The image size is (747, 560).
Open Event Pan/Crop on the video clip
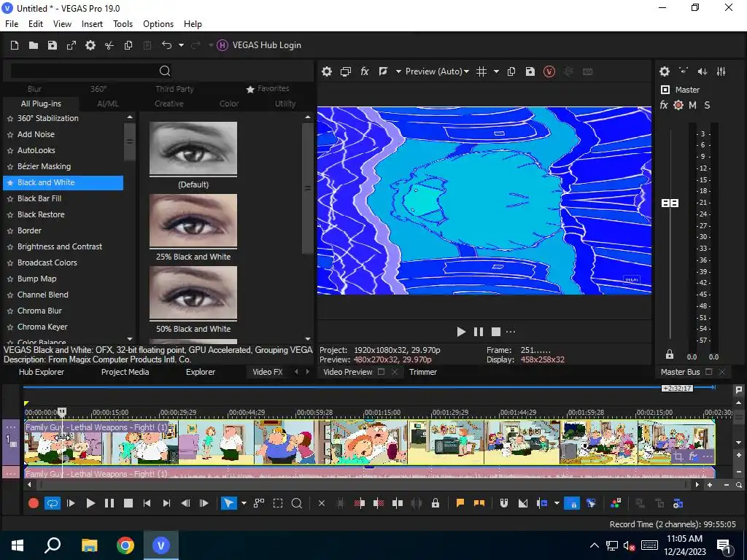click(678, 457)
